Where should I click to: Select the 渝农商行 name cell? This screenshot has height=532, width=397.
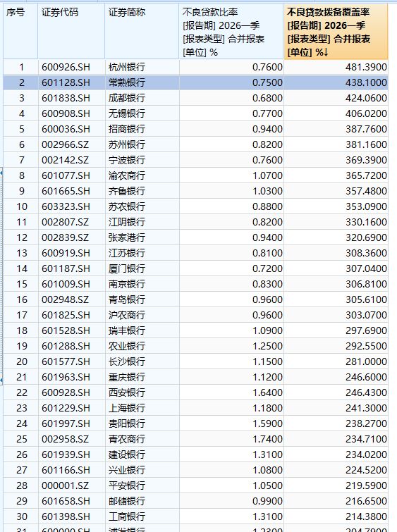[127, 175]
